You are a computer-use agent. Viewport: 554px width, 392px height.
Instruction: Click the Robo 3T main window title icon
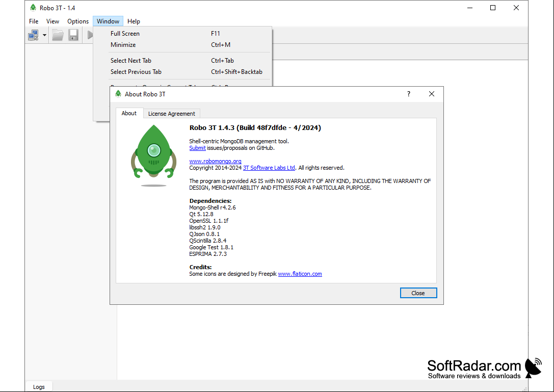point(33,8)
